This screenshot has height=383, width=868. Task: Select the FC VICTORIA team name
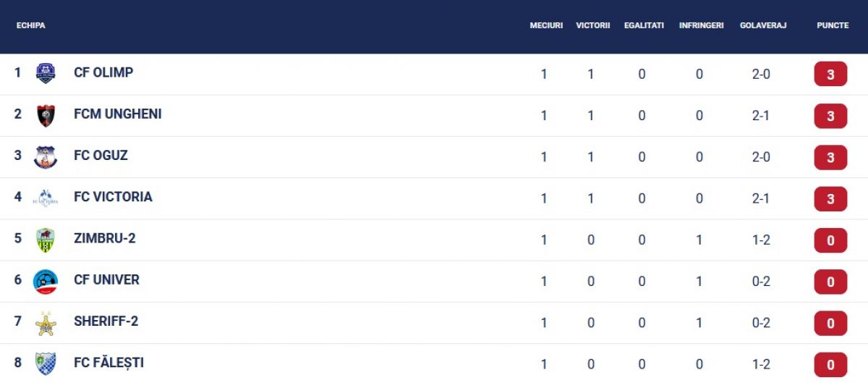pyautogui.click(x=113, y=197)
